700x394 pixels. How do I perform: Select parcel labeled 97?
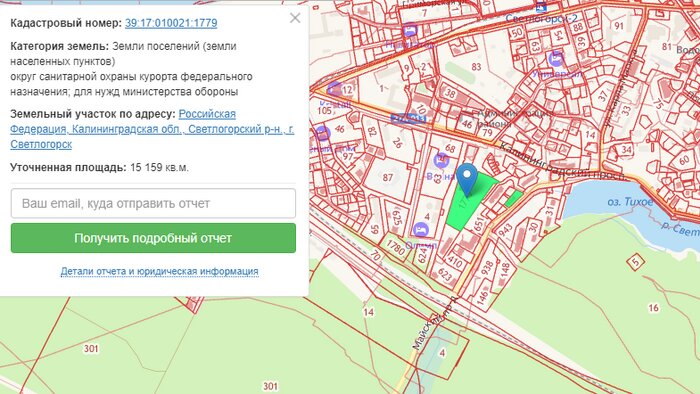click(347, 156)
